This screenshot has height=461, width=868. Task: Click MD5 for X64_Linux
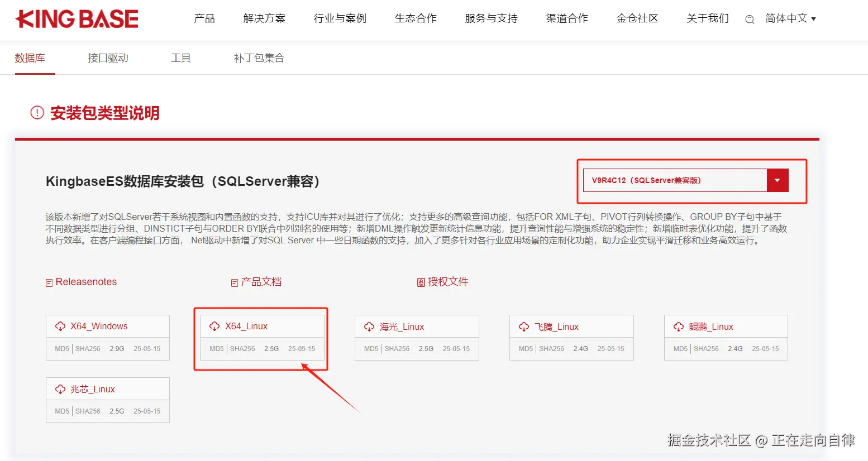pos(217,349)
